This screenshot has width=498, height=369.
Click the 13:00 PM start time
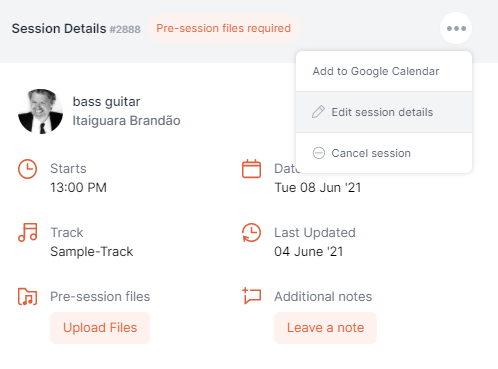(78, 188)
